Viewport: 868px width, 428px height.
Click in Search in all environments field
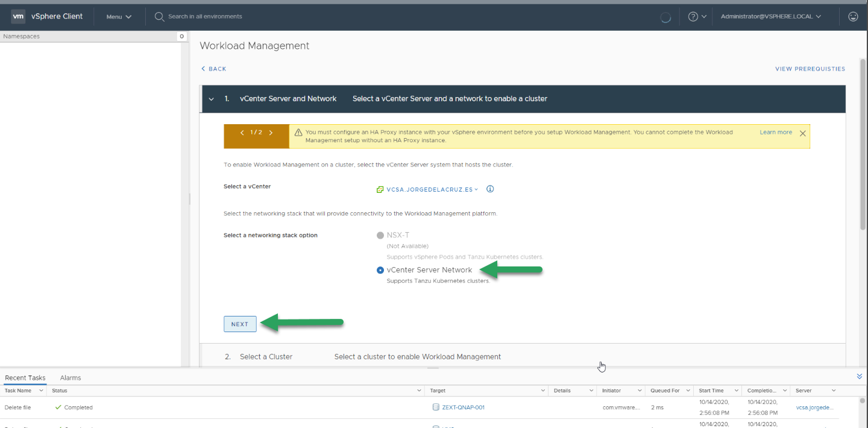pyautogui.click(x=205, y=16)
